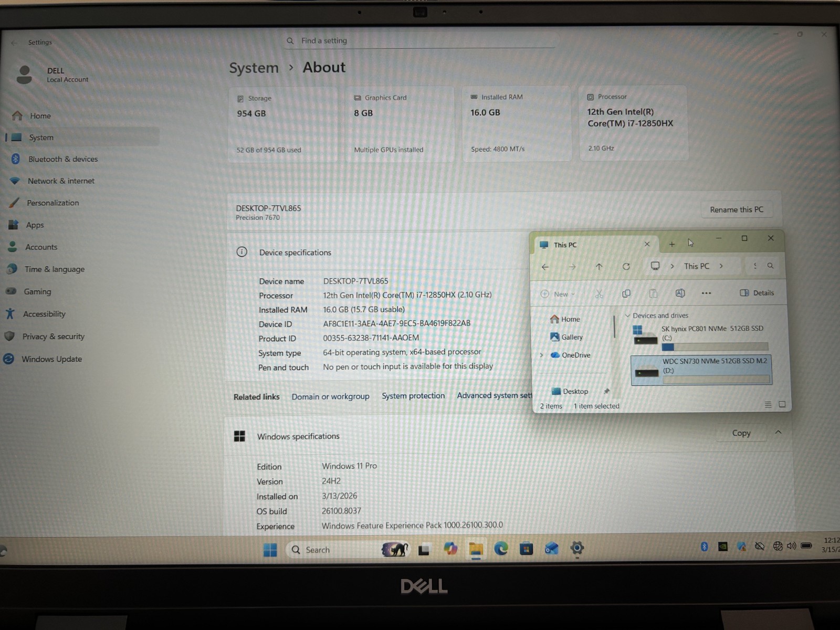Open Bluetooth & devices settings
Image resolution: width=840 pixels, height=630 pixels.
(81, 159)
